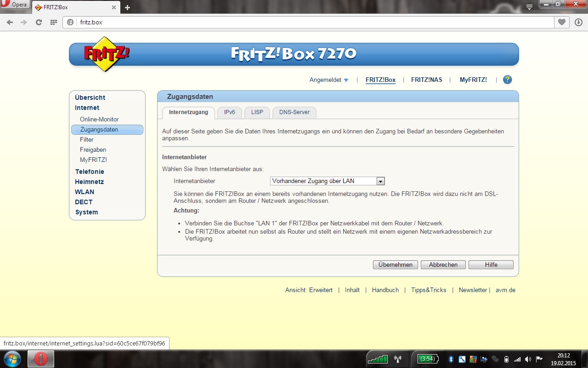The width and height of the screenshot is (588, 368).
Task: Select the FRITZ!Box browser tab
Action: (76, 7)
